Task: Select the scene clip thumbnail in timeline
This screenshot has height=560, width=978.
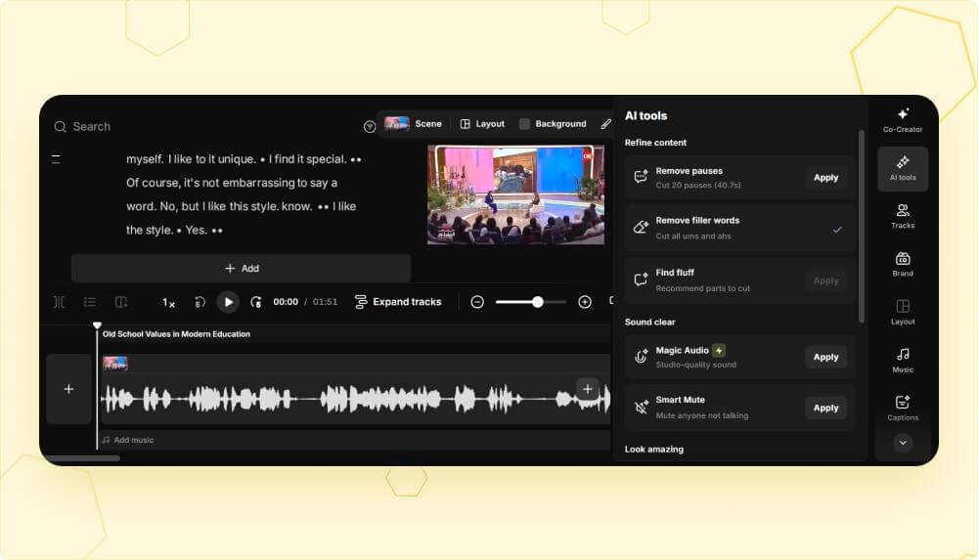Action: coord(115,363)
